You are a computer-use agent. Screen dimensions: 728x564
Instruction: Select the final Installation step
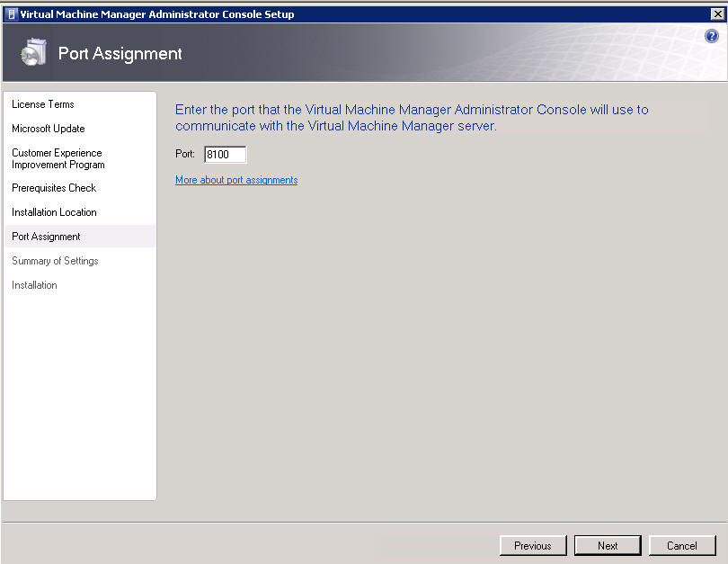tap(34, 285)
